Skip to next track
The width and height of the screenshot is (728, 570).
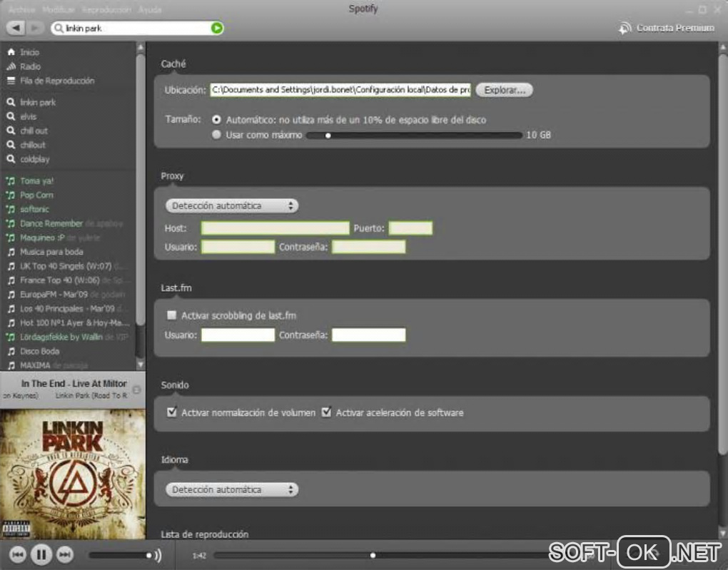point(64,554)
